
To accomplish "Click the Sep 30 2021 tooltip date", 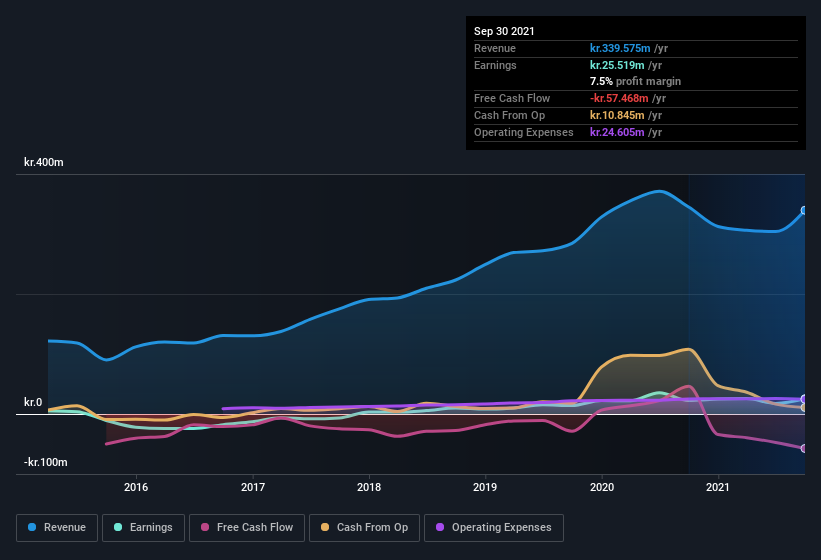I will [x=504, y=31].
